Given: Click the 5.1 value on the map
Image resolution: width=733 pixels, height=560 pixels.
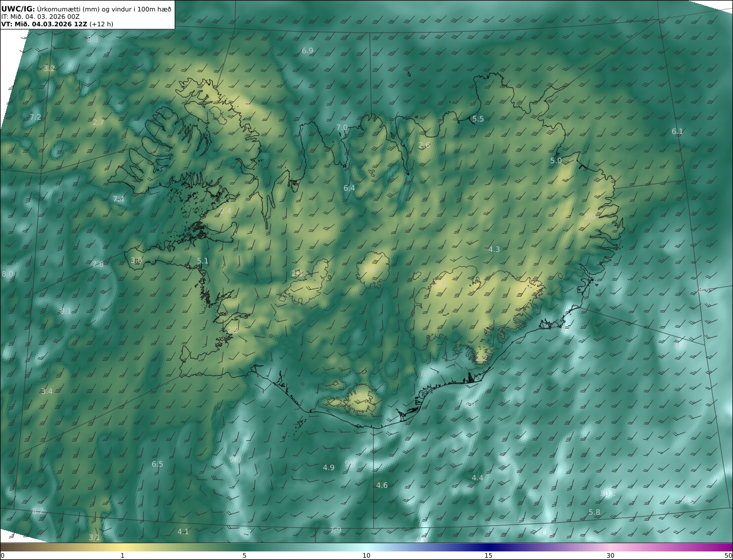Looking at the screenshot, I should 203,261.
